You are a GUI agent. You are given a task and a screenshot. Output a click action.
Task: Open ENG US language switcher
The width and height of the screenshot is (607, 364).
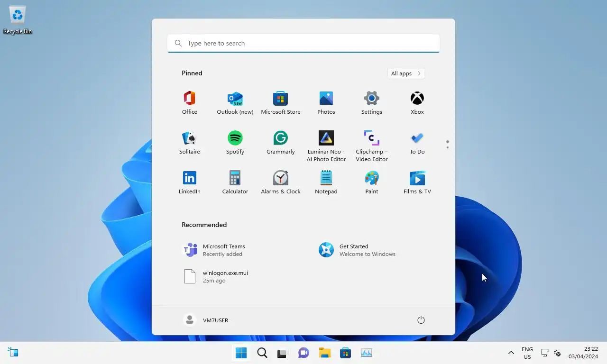[527, 353]
